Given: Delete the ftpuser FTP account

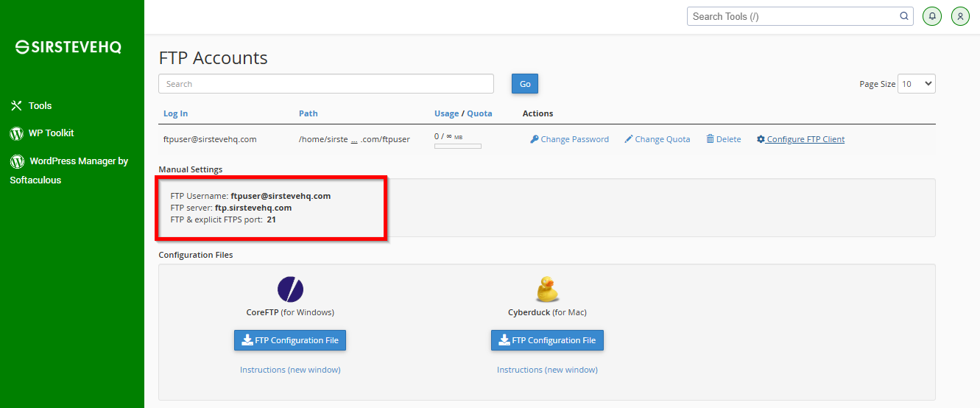Looking at the screenshot, I should 724,139.
